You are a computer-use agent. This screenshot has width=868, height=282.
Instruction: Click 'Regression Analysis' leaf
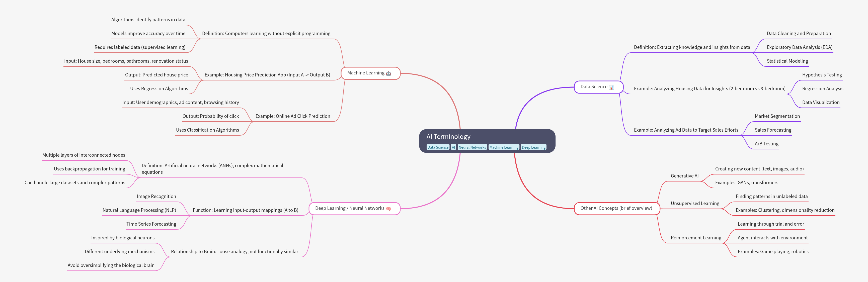point(823,88)
